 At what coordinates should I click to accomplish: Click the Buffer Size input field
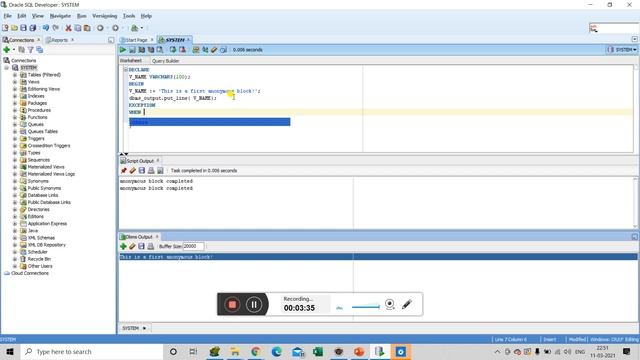coord(193,246)
